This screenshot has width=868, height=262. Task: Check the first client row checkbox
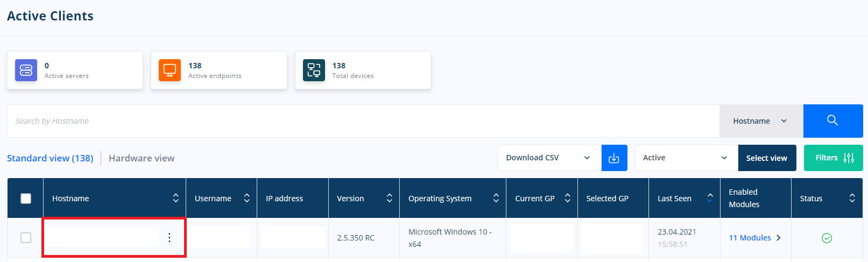[x=26, y=237]
